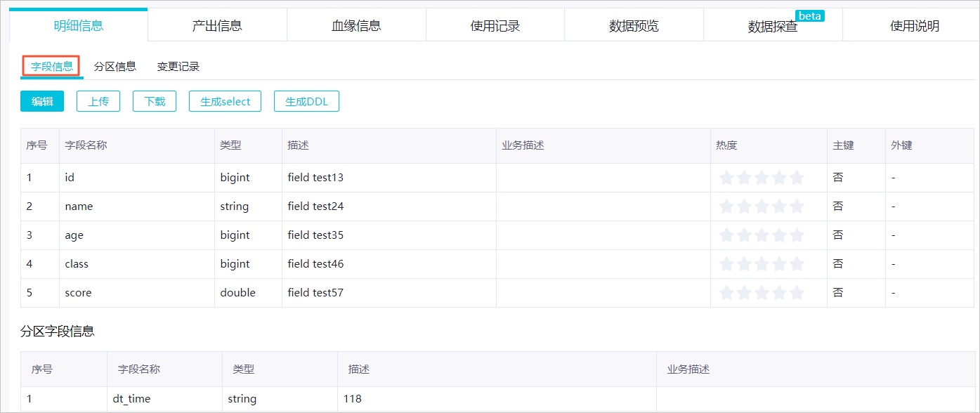
Task: Click the 分区字段信息 heading
Action: [58, 332]
